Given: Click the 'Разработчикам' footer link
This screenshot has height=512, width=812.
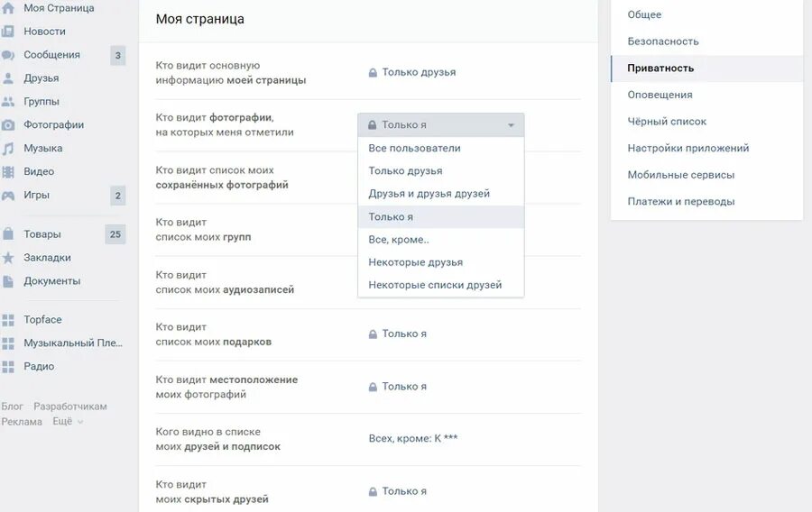Looking at the screenshot, I should [70, 407].
